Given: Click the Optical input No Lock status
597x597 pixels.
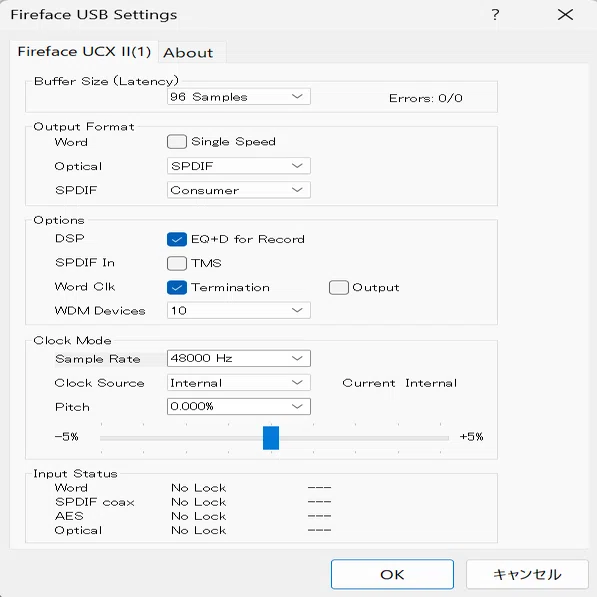Looking at the screenshot, I should coord(199,530).
